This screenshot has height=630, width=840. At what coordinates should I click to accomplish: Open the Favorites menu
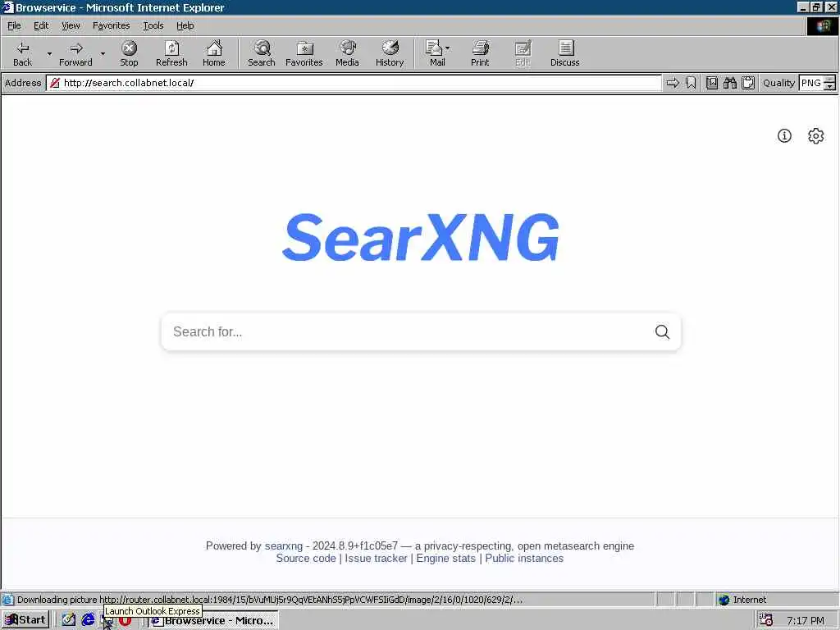click(x=111, y=25)
